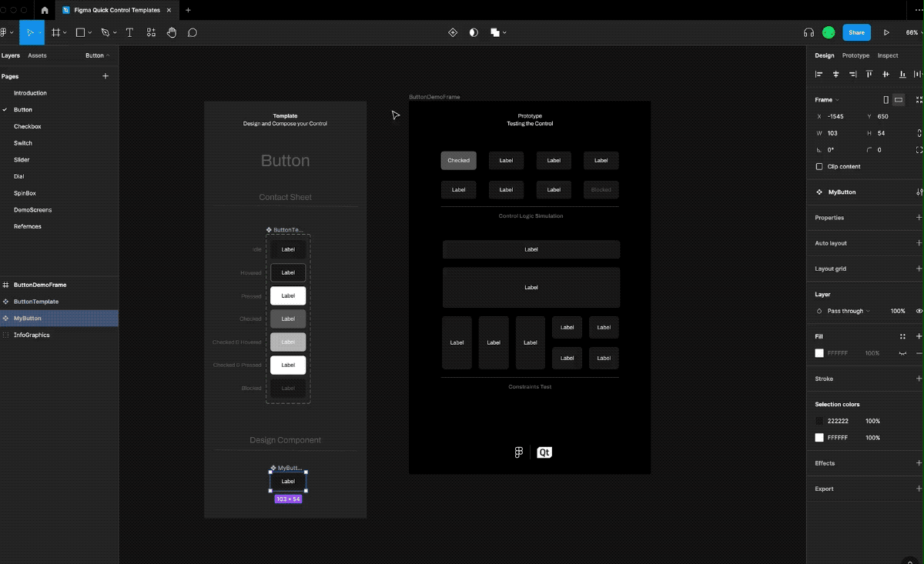
Task: Select the Move tool
Action: pos(31,32)
